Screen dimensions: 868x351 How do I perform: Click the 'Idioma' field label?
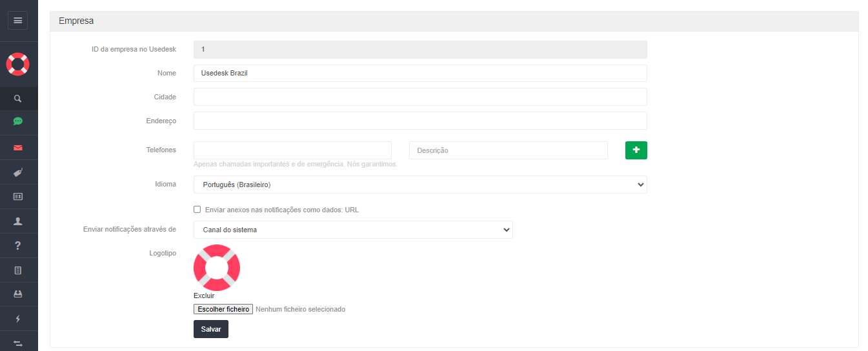pyautogui.click(x=166, y=184)
